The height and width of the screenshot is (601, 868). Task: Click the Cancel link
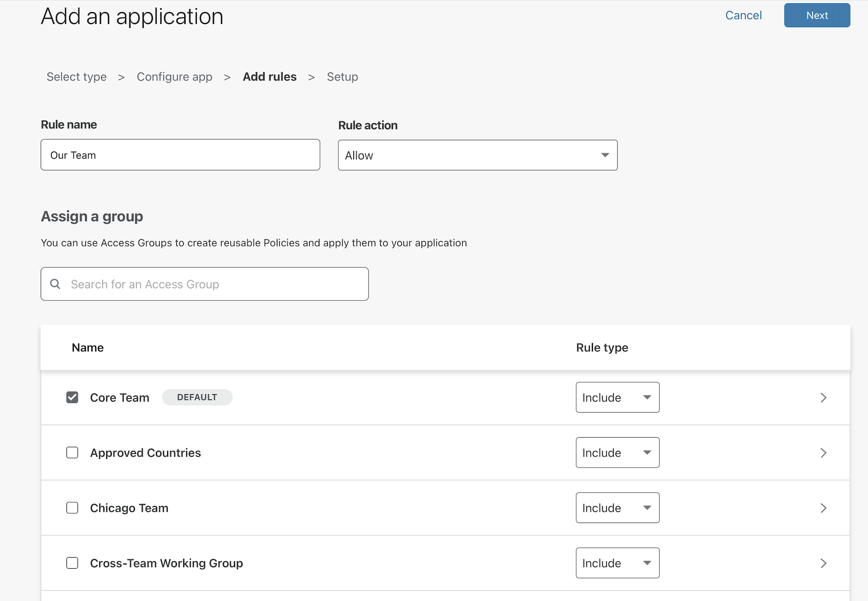click(x=743, y=15)
